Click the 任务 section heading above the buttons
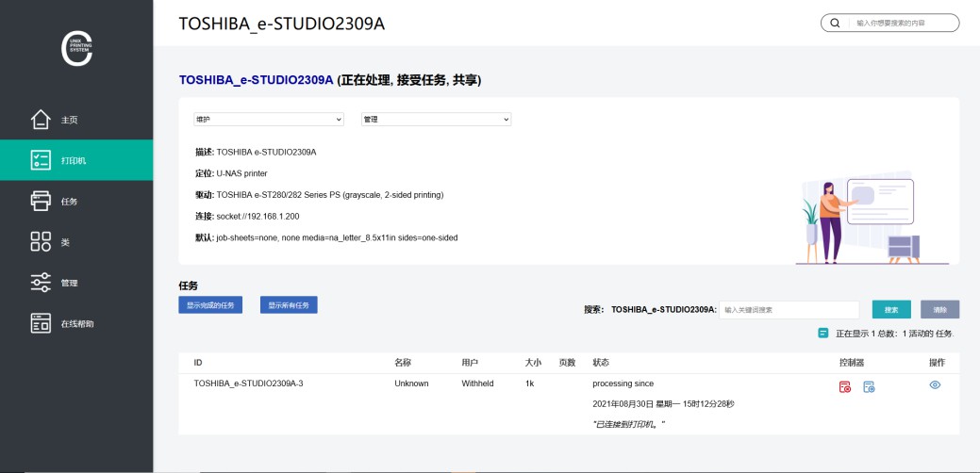 (x=188, y=285)
